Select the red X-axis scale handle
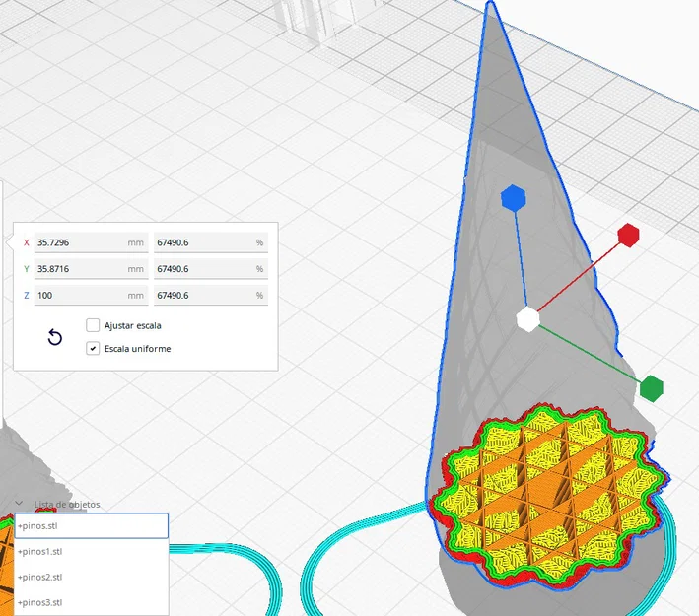The width and height of the screenshot is (699, 616). (x=629, y=235)
